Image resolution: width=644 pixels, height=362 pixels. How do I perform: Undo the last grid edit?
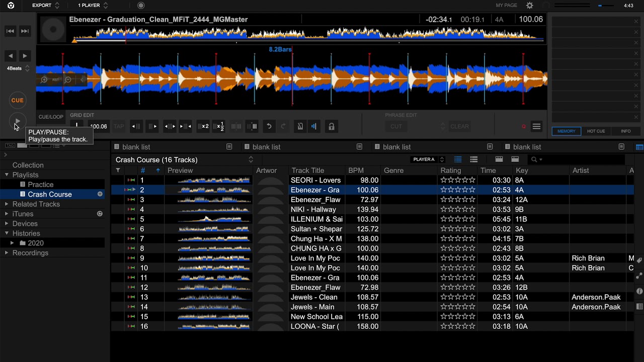click(x=269, y=127)
